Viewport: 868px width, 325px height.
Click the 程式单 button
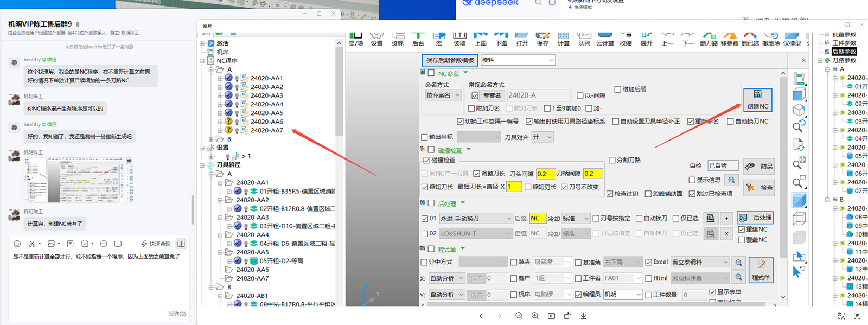click(x=761, y=270)
